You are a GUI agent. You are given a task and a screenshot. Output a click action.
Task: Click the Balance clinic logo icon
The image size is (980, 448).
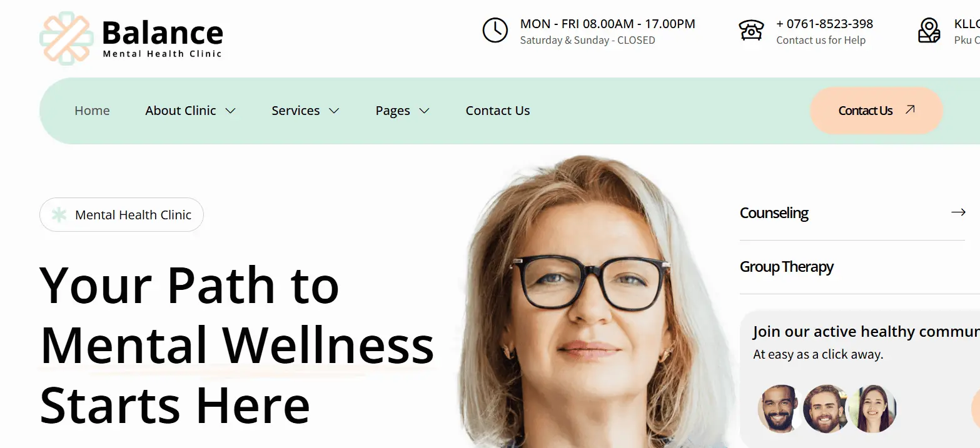click(67, 38)
